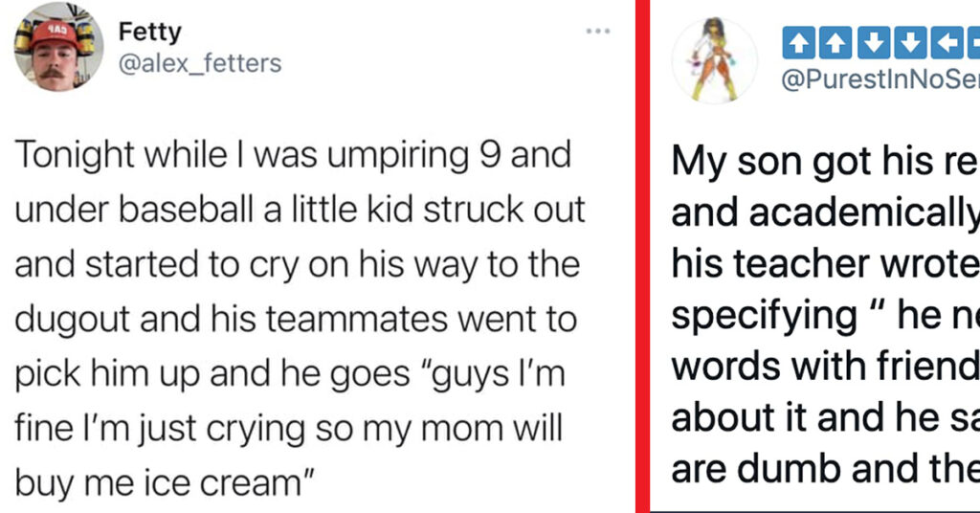
Task: Open the Fetty display name link
Action: 150,32
